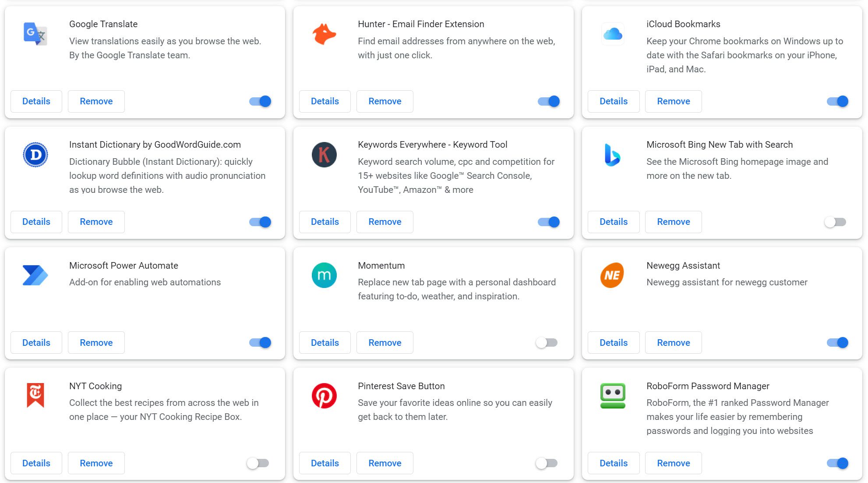The image size is (868, 483).
Task: Click the Google Translate extension icon
Action: (35, 34)
